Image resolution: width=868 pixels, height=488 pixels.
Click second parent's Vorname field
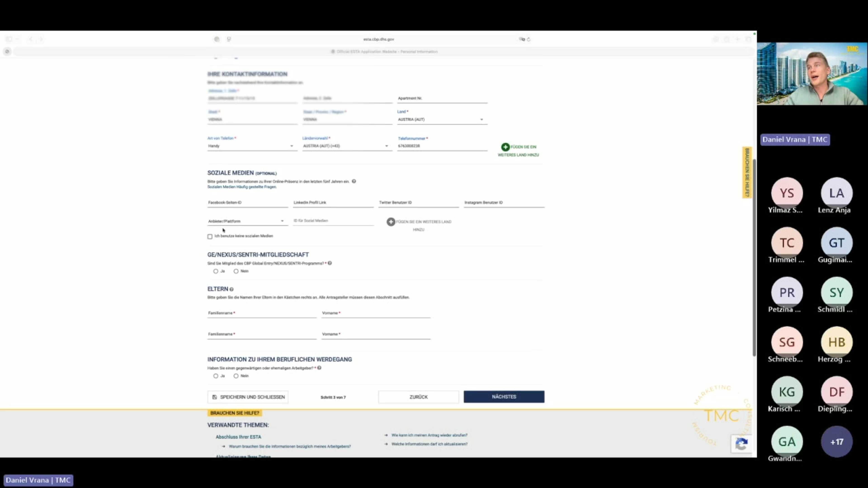(376, 334)
